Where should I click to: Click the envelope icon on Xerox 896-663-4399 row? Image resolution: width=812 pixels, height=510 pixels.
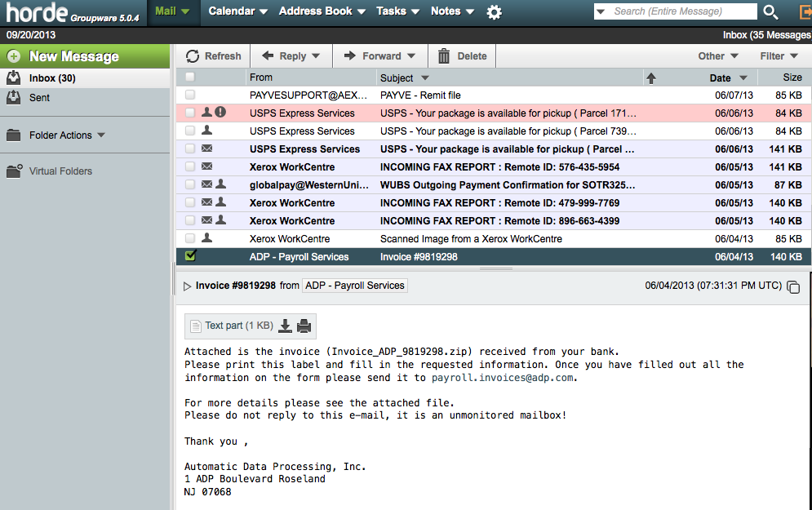point(206,220)
